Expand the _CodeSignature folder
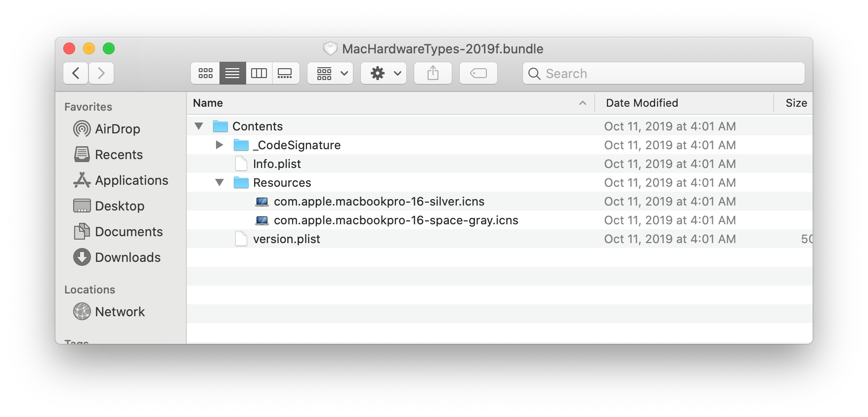 click(219, 145)
